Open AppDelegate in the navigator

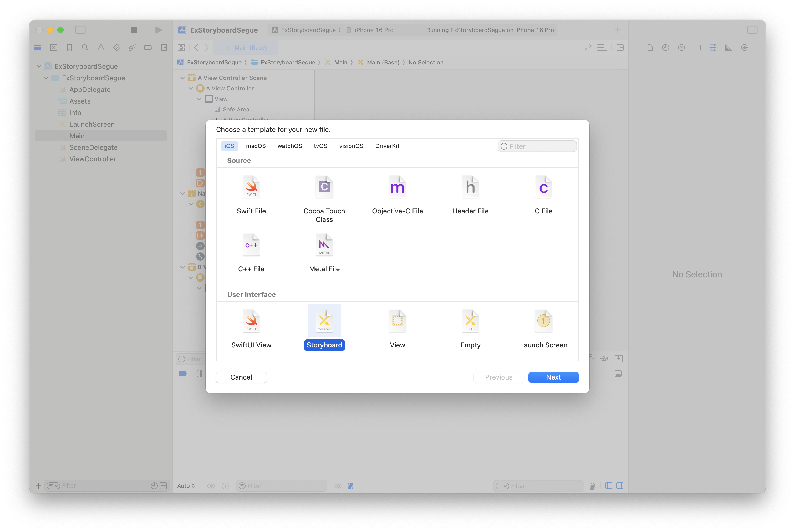point(90,90)
